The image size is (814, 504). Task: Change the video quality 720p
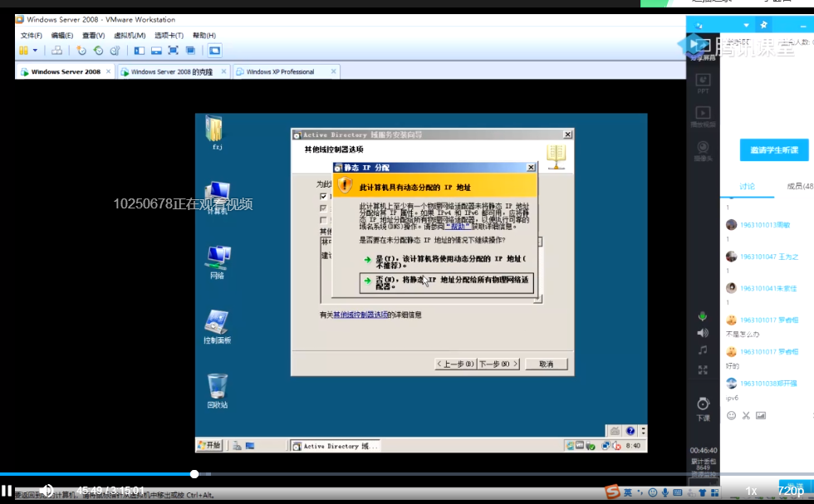tap(791, 491)
